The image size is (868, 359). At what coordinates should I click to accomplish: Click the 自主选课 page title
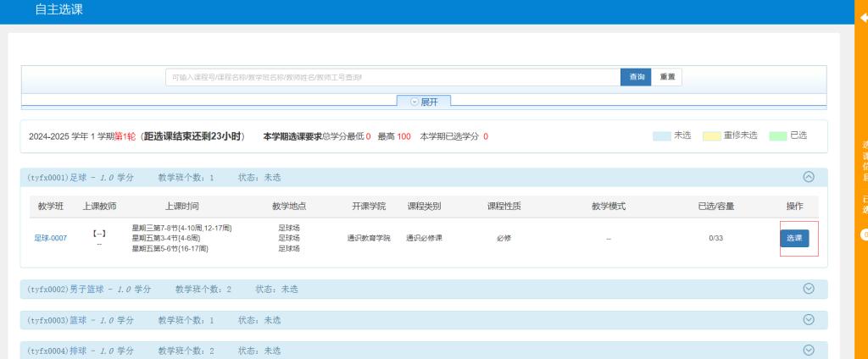point(59,9)
